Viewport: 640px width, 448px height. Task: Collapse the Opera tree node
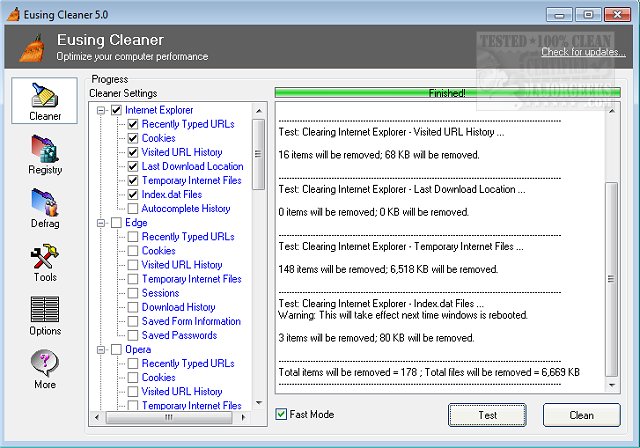pos(102,350)
